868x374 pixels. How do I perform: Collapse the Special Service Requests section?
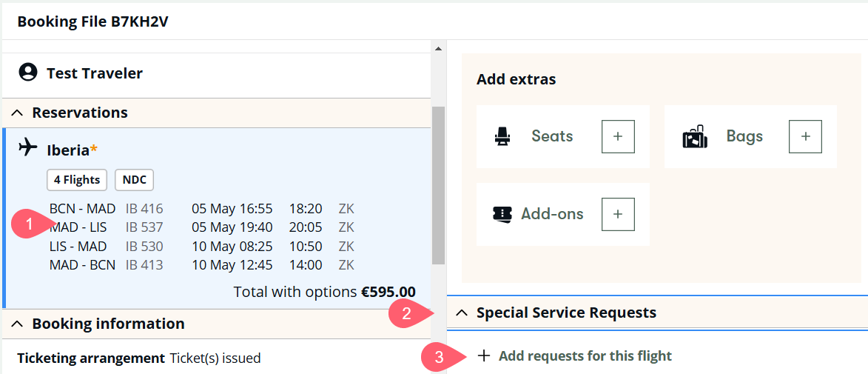pos(462,313)
